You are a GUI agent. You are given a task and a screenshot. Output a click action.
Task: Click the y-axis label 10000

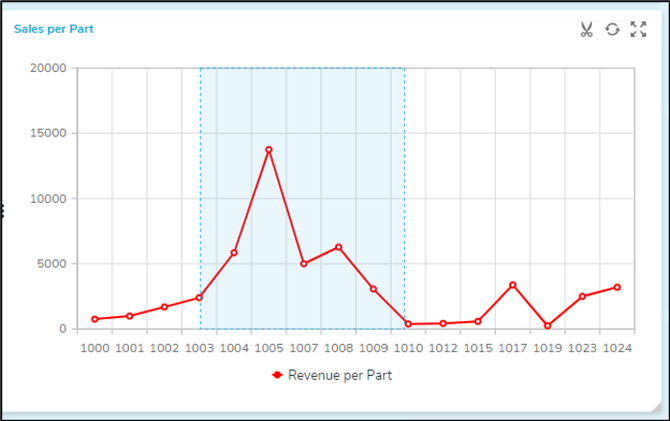pos(48,199)
